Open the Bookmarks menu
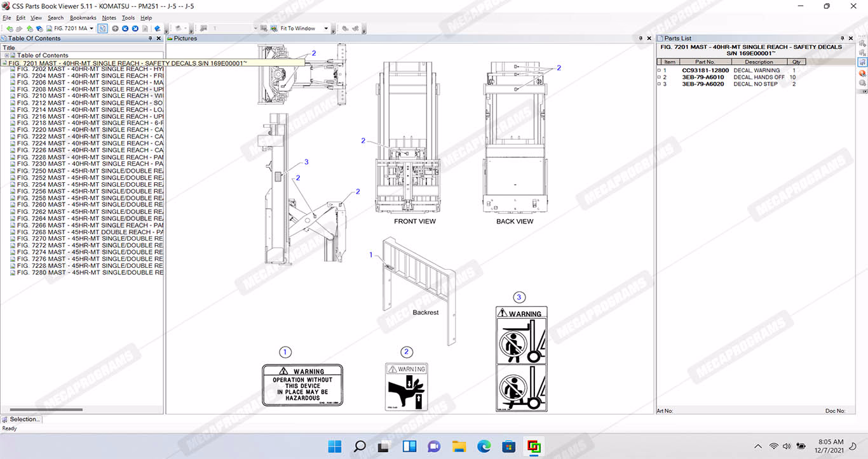 click(x=82, y=18)
